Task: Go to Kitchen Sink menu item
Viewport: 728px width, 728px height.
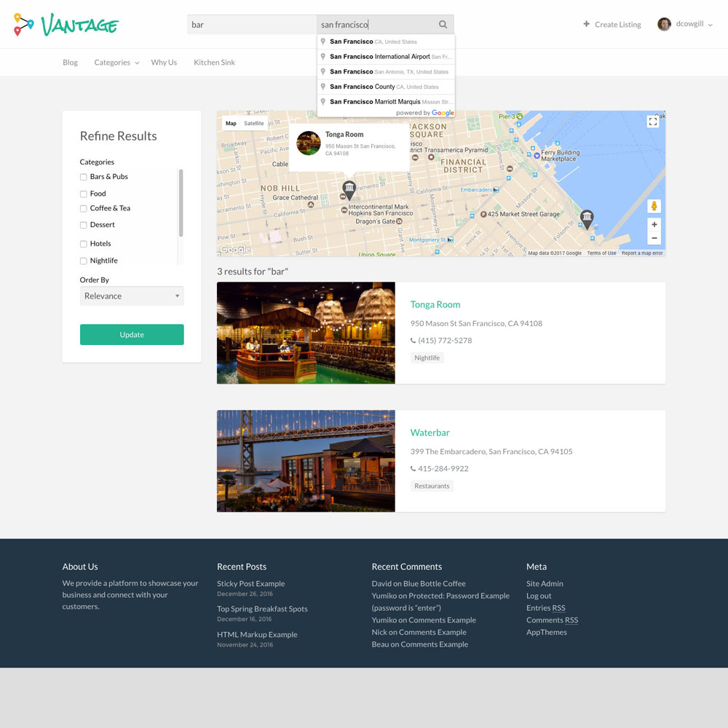Action: pos(214,62)
